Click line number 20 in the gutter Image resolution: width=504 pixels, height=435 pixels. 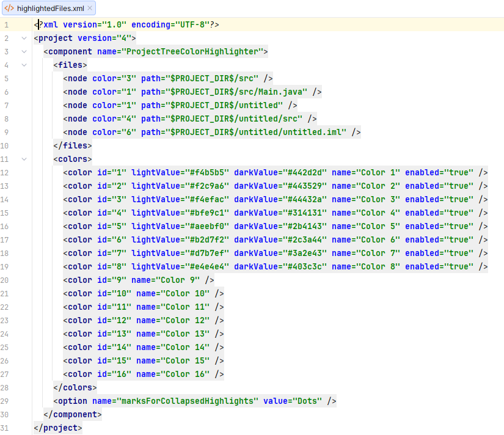click(4, 280)
